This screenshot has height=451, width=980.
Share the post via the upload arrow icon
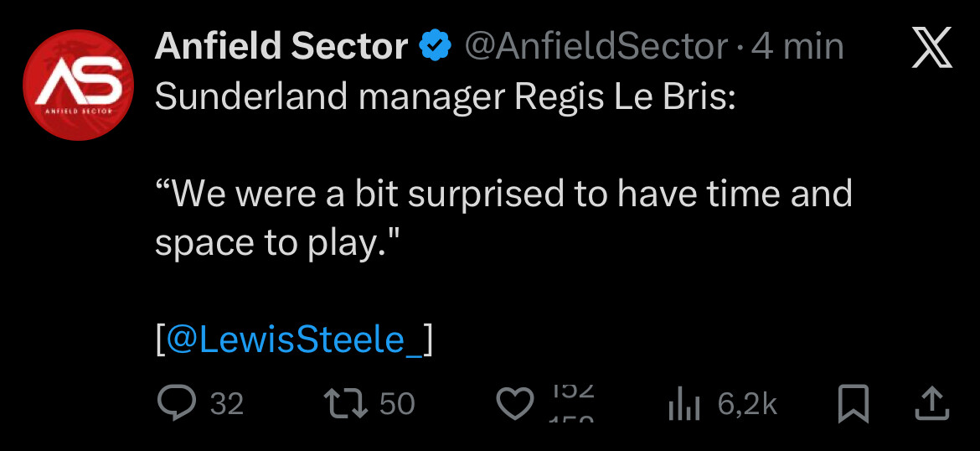[931, 405]
